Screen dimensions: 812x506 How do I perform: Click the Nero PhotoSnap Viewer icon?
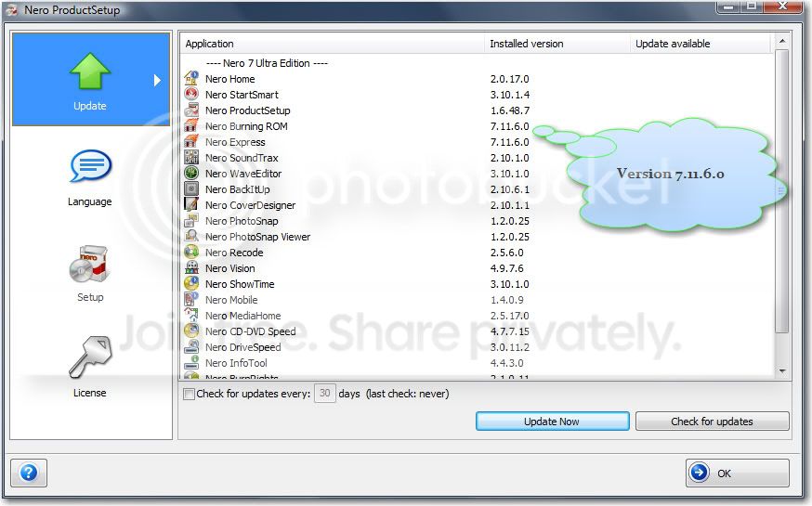click(x=191, y=237)
